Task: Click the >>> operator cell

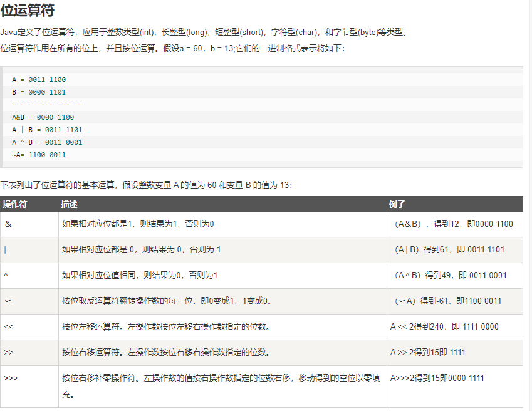Action: [x=29, y=387]
